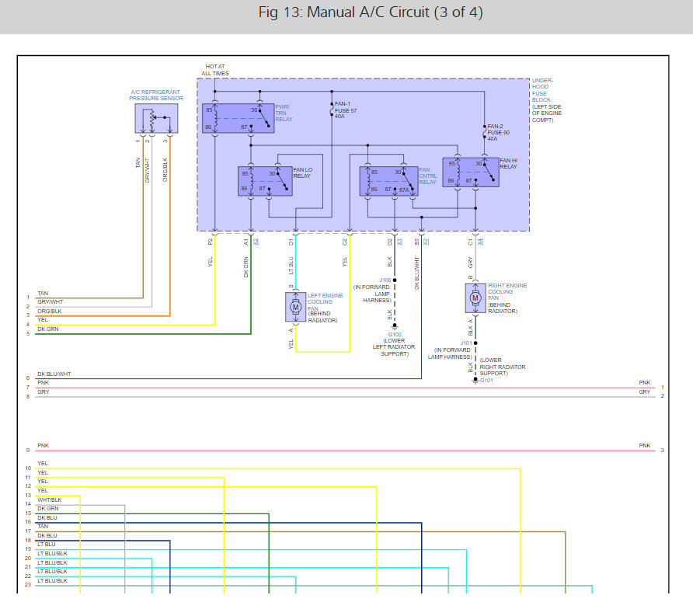Click the FAN-1 fuse 57 symbol

pyautogui.click(x=332, y=110)
